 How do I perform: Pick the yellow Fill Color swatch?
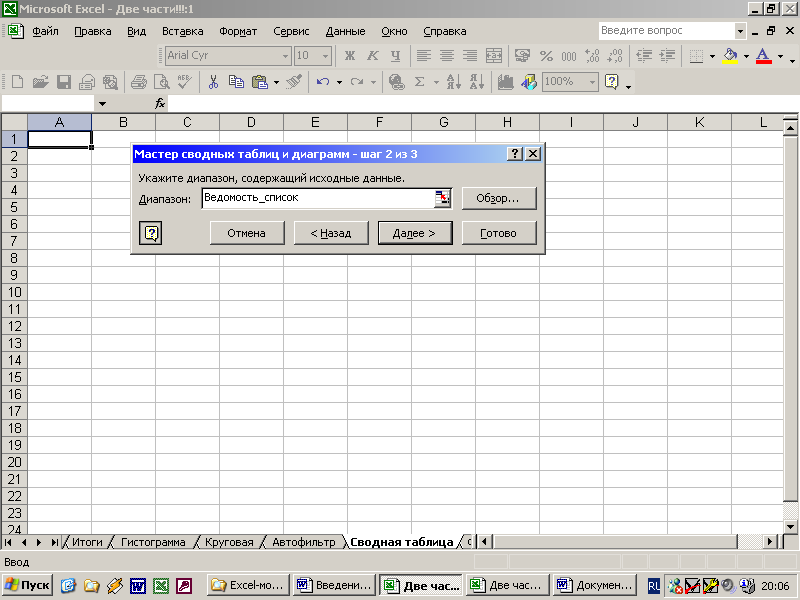pos(730,56)
